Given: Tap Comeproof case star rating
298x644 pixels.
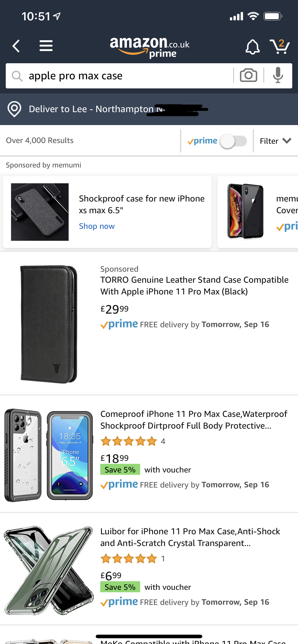Looking at the screenshot, I should [129, 442].
